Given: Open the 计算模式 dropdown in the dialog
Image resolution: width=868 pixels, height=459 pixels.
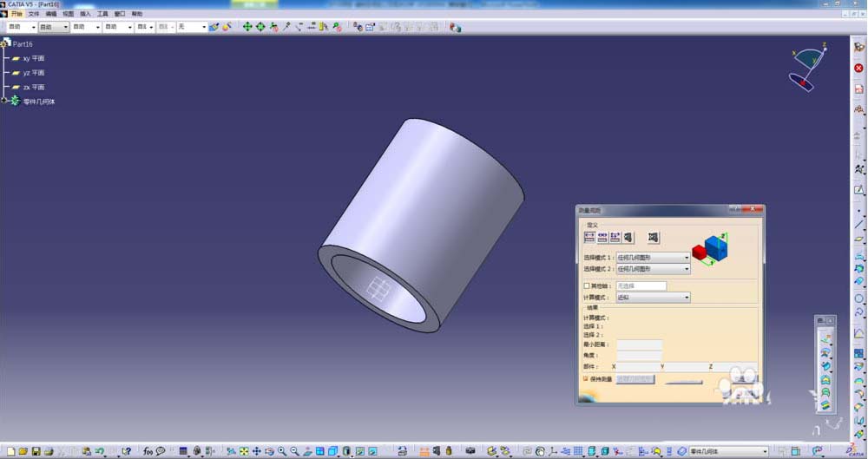Looking at the screenshot, I should pyautogui.click(x=654, y=298).
